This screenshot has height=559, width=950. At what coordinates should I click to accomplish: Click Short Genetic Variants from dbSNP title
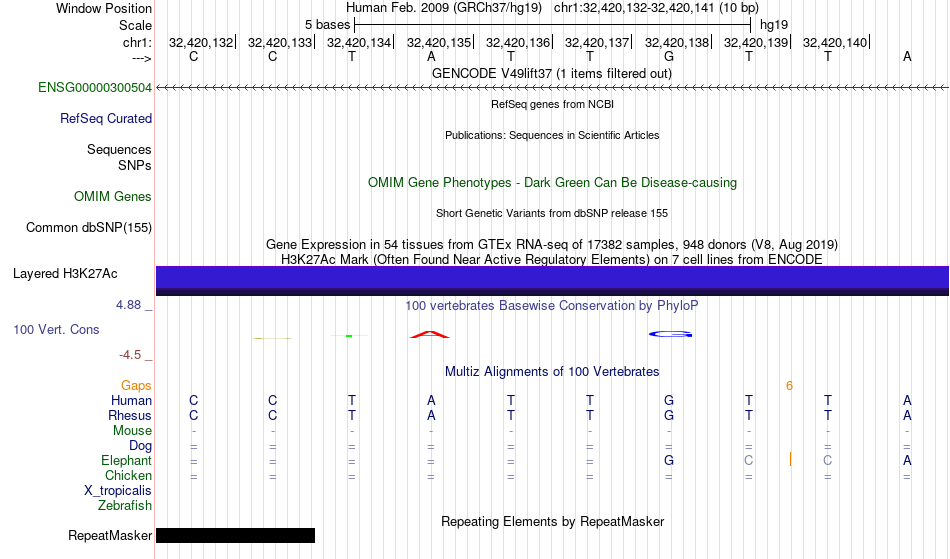coord(552,213)
